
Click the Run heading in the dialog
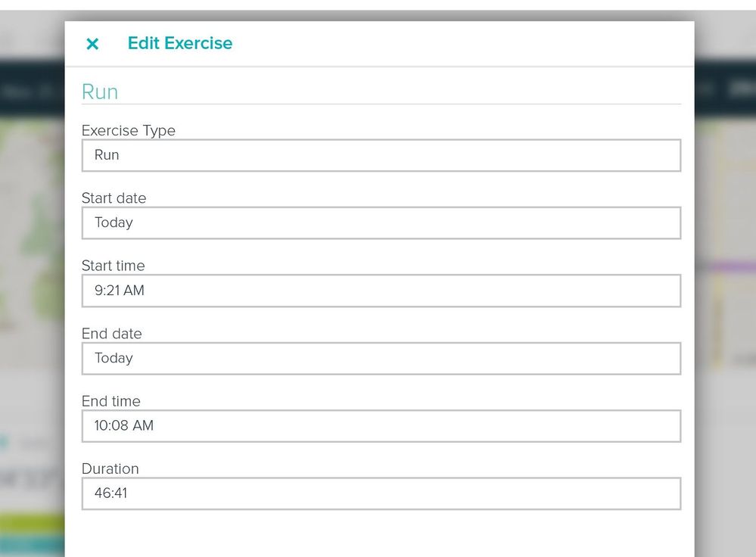pos(100,92)
